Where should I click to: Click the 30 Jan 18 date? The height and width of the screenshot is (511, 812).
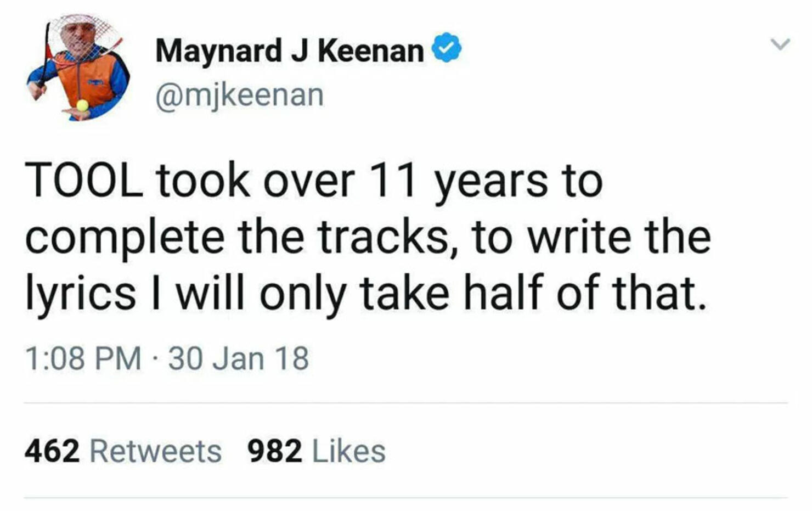[x=239, y=358]
